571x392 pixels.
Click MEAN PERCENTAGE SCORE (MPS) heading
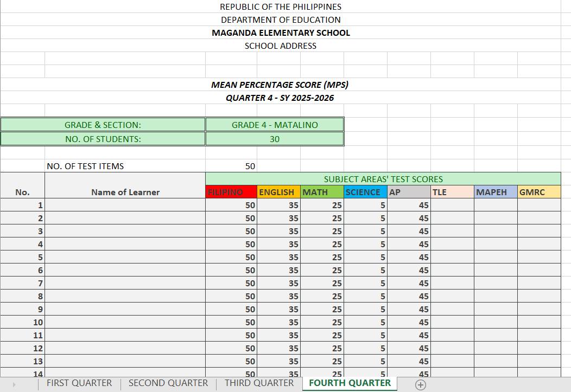click(280, 85)
